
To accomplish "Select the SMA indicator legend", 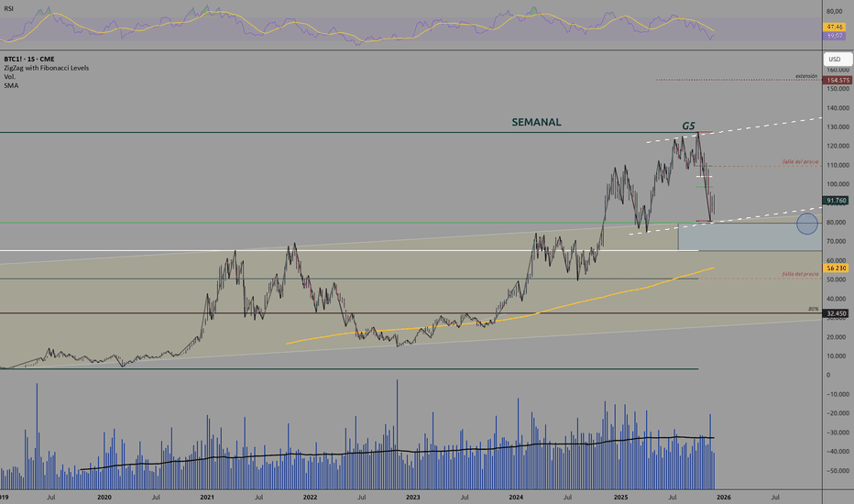I will coord(11,85).
